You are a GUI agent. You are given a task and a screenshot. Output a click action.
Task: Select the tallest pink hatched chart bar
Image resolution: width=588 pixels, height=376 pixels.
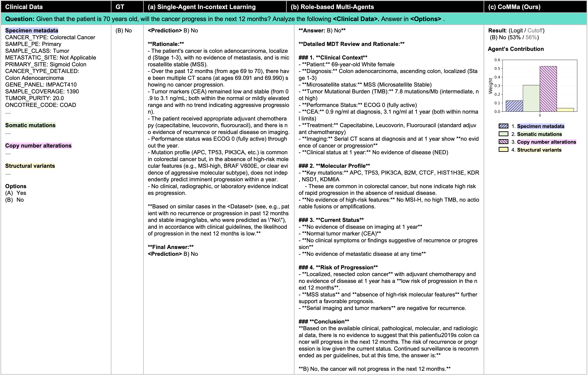point(548,89)
